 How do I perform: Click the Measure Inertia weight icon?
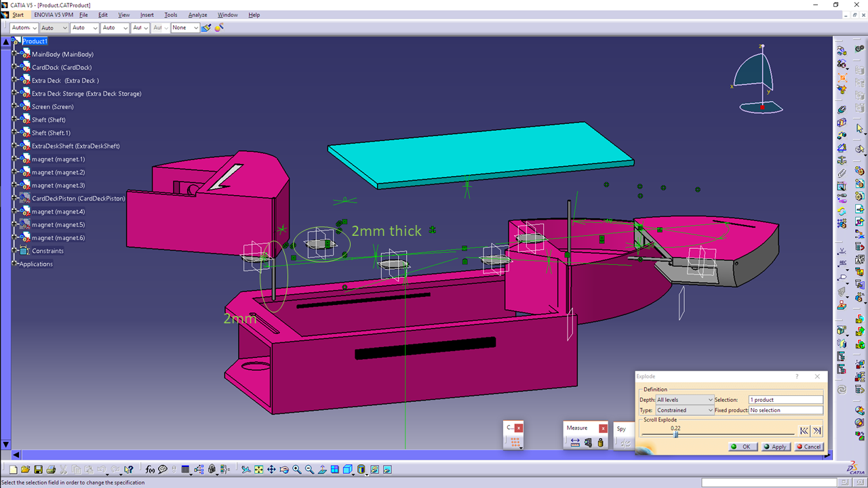pos(601,443)
